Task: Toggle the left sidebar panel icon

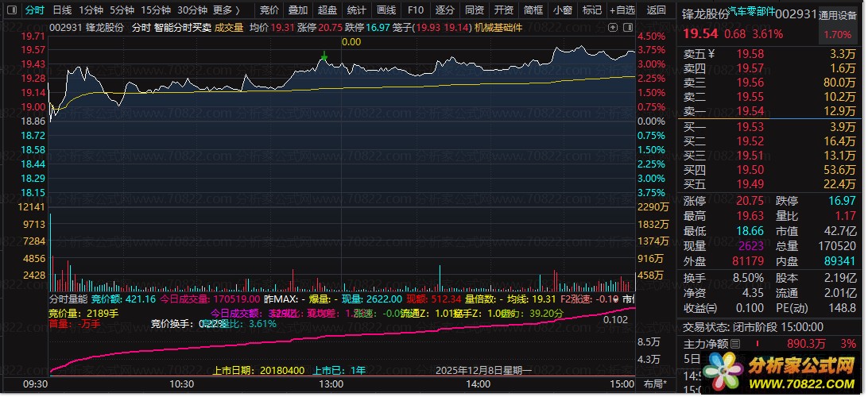Action: pos(12,10)
